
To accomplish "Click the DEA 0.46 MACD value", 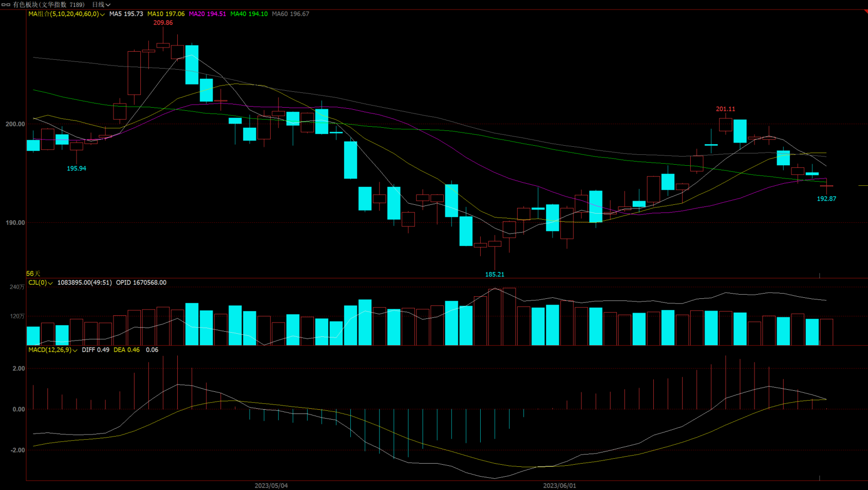I will coord(127,350).
